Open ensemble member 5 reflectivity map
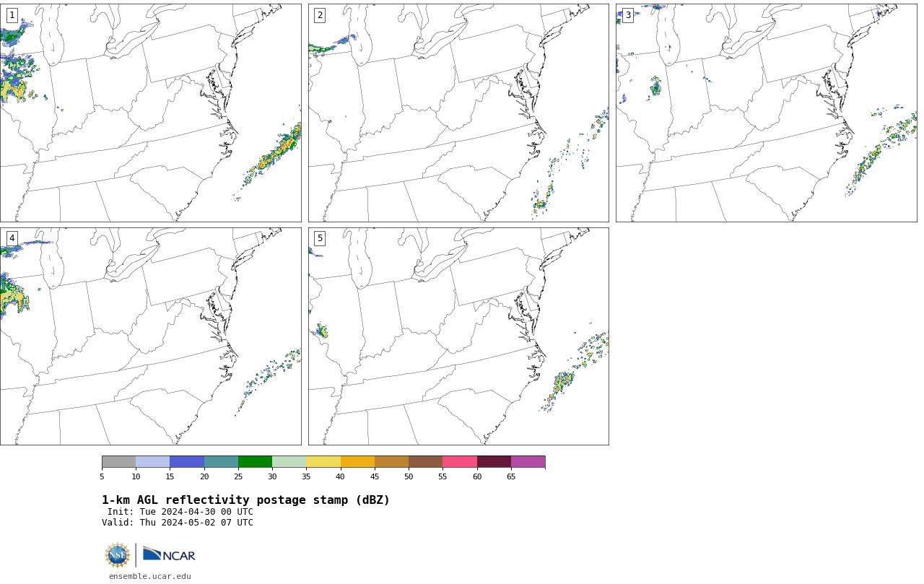This screenshot has height=584, width=924. point(458,336)
